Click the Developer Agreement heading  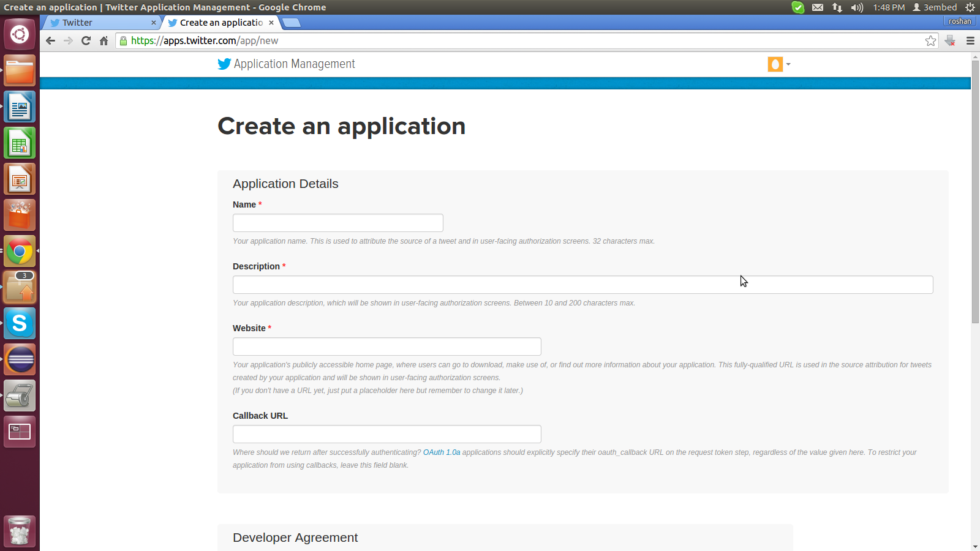[x=295, y=538]
